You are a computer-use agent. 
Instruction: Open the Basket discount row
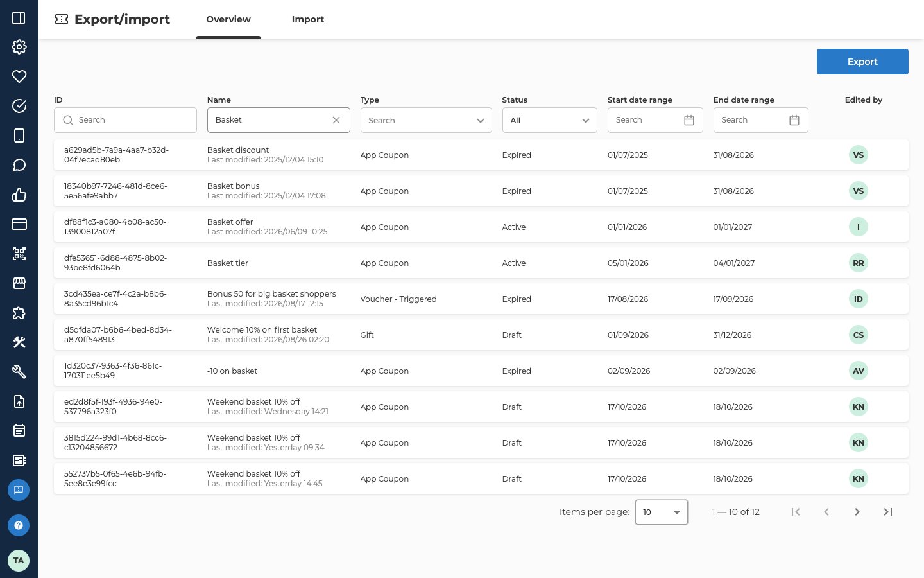click(x=481, y=155)
